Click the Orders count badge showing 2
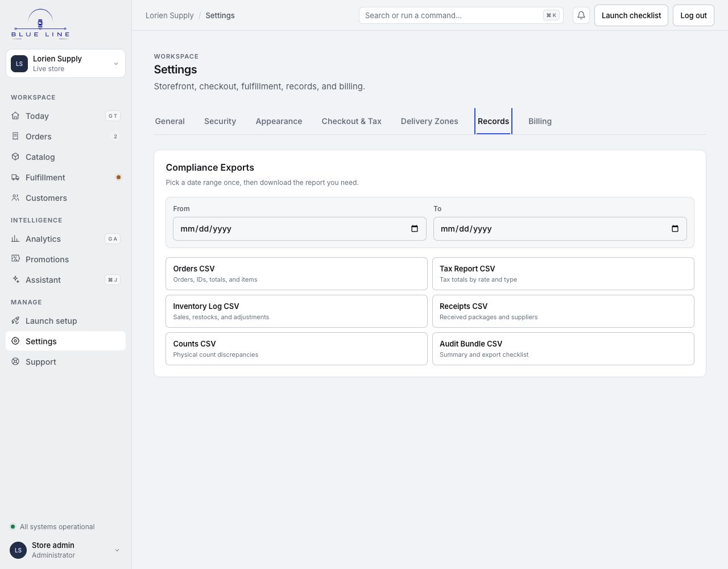The image size is (728, 569). pos(115,137)
